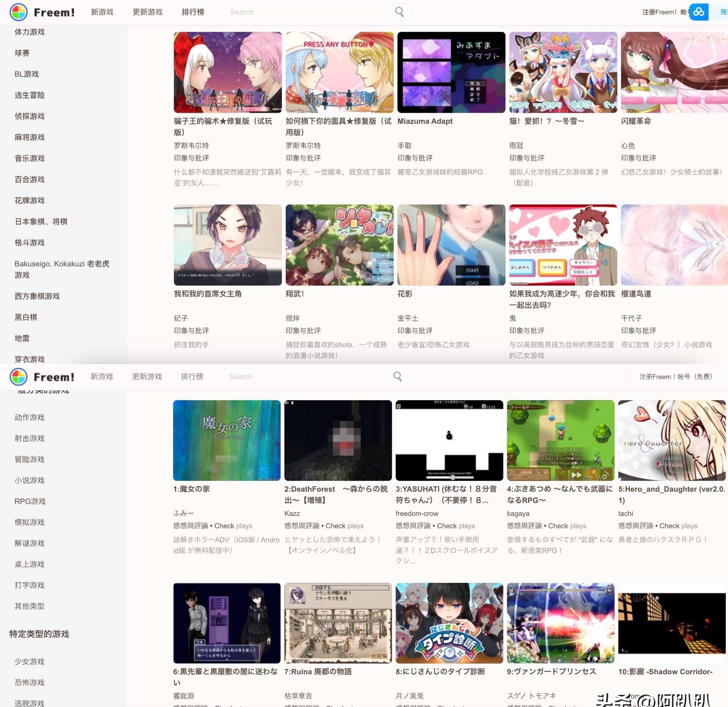
Task: Open the Ruina 廃都の物語 thumbnail
Action: 338,623
